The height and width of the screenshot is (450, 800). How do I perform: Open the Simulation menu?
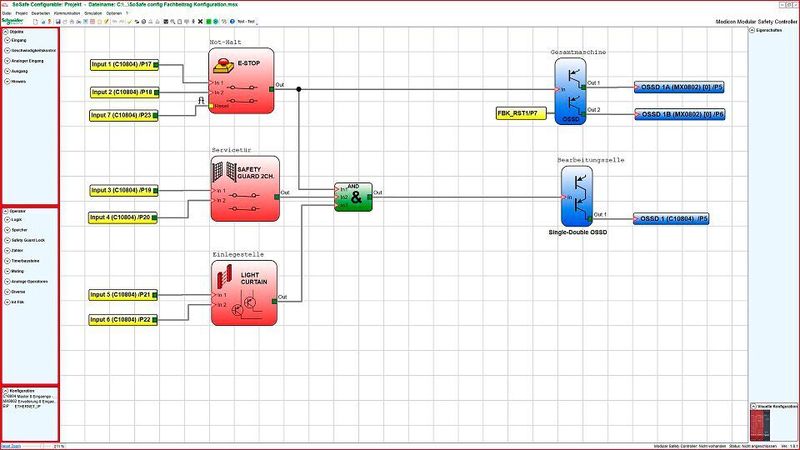click(x=93, y=13)
